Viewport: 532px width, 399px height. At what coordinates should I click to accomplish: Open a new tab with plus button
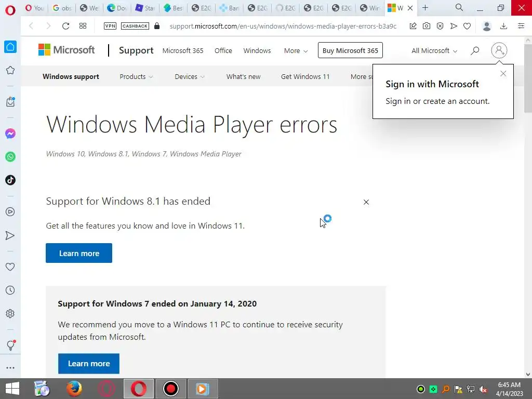point(425,7)
